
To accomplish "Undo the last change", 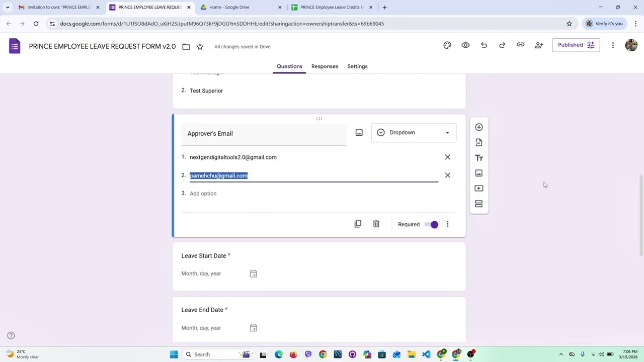I will click(x=484, y=45).
